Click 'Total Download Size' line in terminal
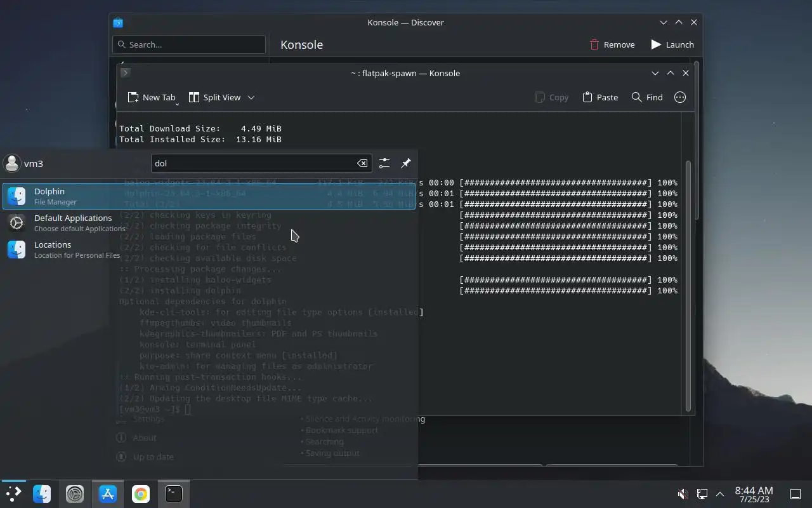 (x=200, y=128)
